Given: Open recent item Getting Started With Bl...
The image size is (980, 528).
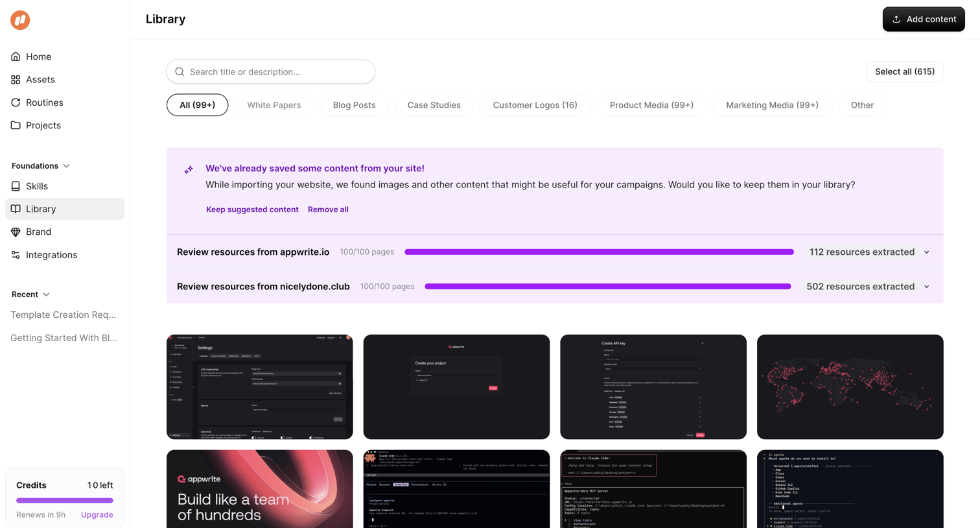Looking at the screenshot, I should point(64,338).
